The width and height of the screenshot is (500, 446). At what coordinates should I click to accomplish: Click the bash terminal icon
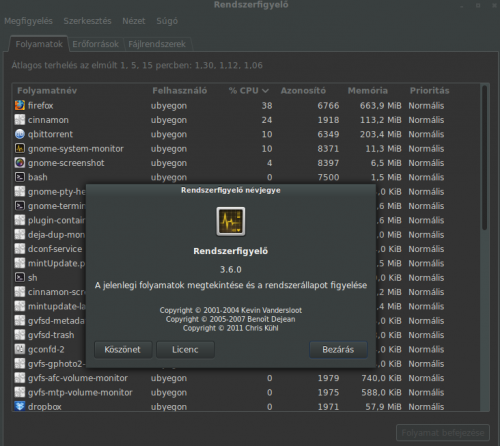[20, 177]
